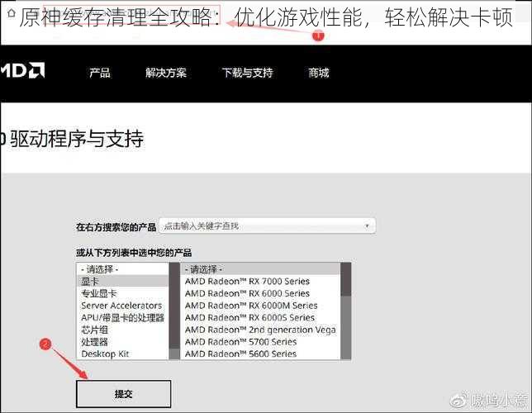
Task: Focus the product keyword search field
Action: pos(267,226)
